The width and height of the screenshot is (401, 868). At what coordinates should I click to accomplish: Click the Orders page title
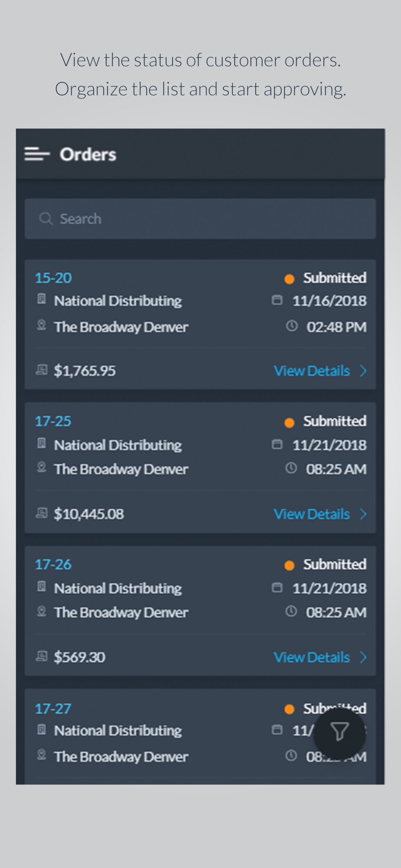pyautogui.click(x=88, y=155)
